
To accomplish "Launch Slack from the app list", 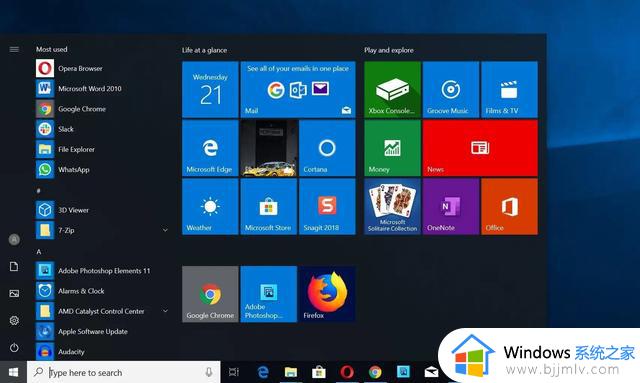I will [102, 129].
